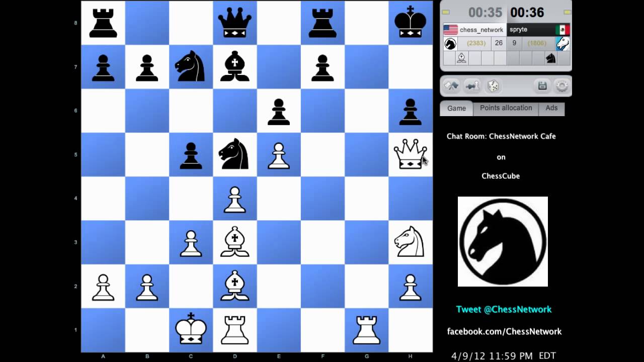The width and height of the screenshot is (644, 362).
Task: Click the United States flag icon
Action: (x=450, y=30)
